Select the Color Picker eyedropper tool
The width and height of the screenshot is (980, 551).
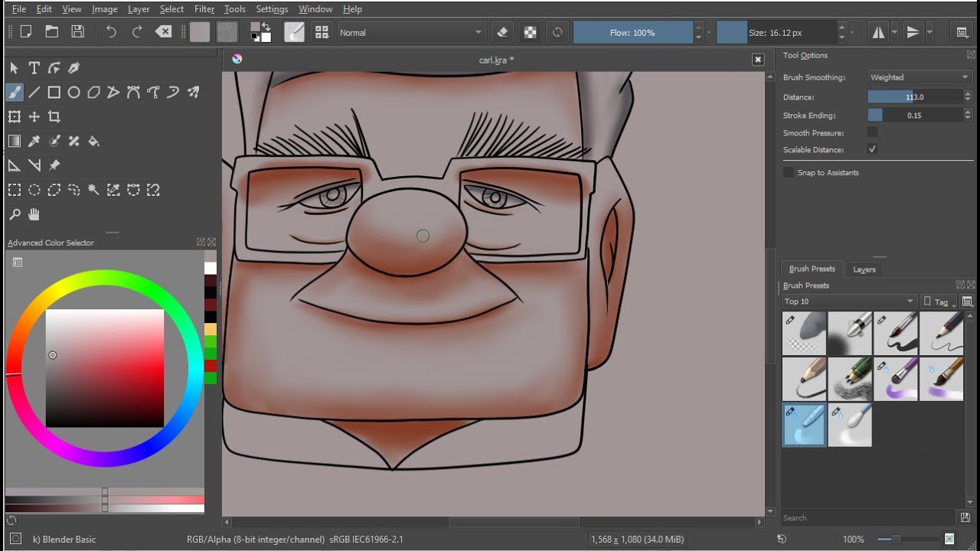tap(34, 141)
